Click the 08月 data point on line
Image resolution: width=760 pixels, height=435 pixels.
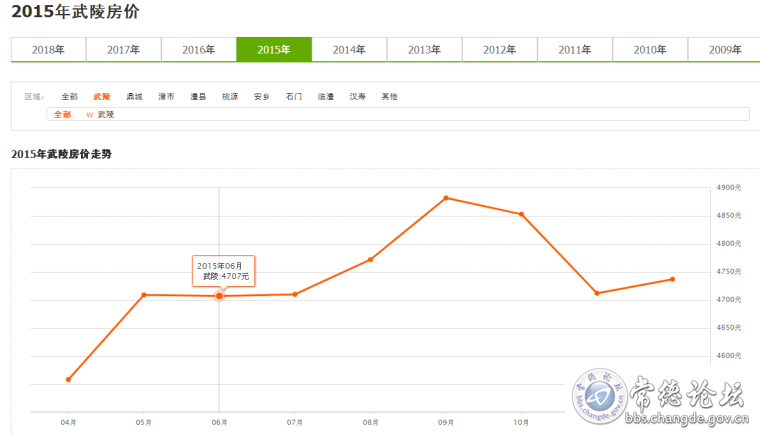[370, 260]
